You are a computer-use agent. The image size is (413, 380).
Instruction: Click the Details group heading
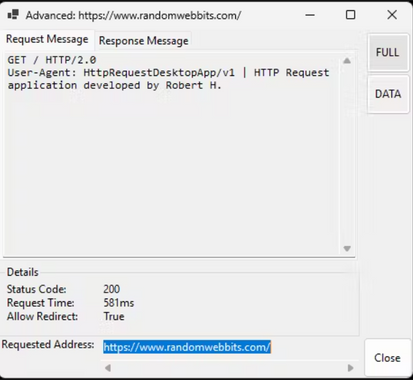click(x=23, y=272)
